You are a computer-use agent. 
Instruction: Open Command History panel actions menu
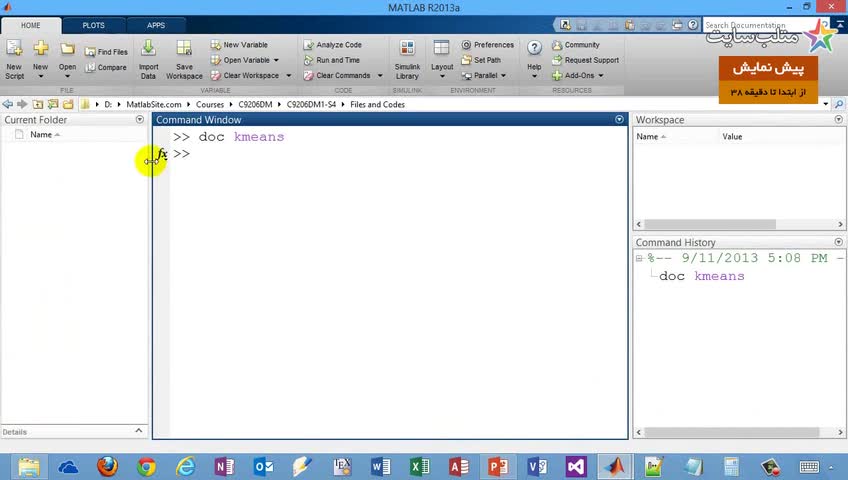(838, 242)
